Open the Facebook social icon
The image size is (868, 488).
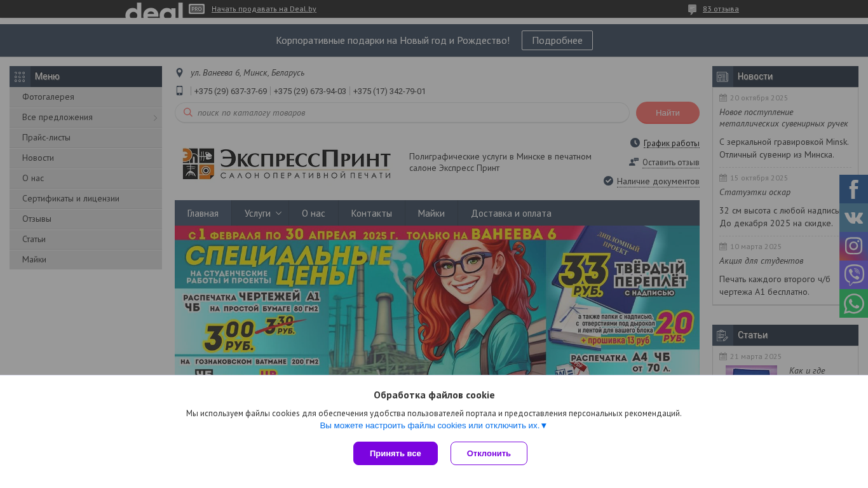pyautogui.click(x=853, y=189)
